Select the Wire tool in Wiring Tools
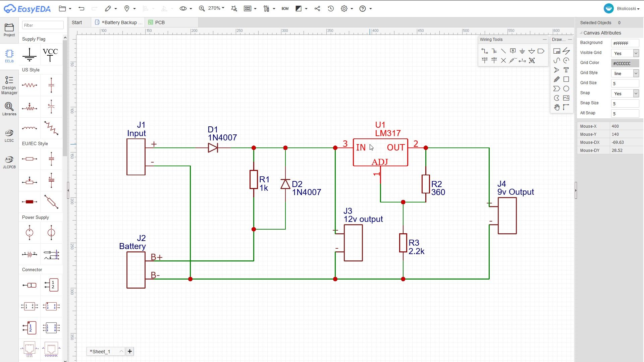644x362 pixels. pyautogui.click(x=485, y=51)
